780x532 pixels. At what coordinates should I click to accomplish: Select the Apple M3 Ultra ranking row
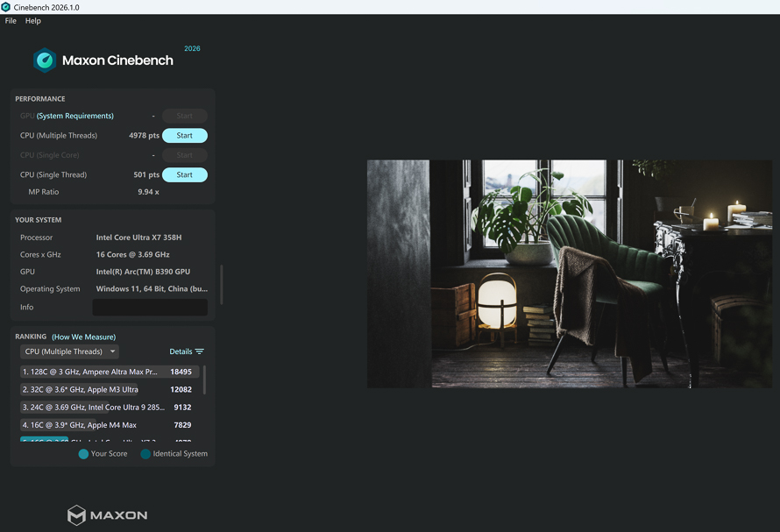coord(110,390)
